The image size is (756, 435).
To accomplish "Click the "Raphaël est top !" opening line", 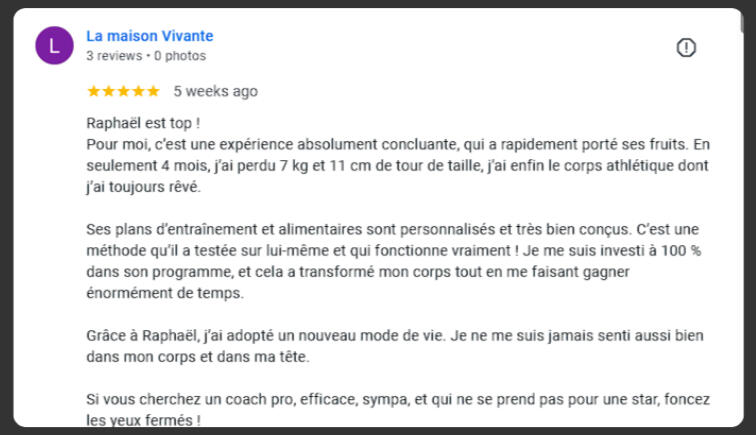I will [x=143, y=124].
